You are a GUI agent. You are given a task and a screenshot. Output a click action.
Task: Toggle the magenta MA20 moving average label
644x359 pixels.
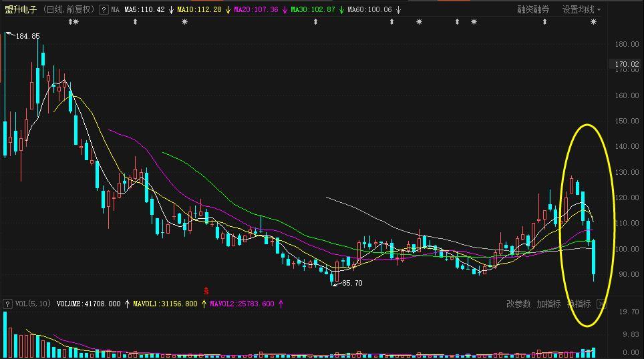[256, 10]
